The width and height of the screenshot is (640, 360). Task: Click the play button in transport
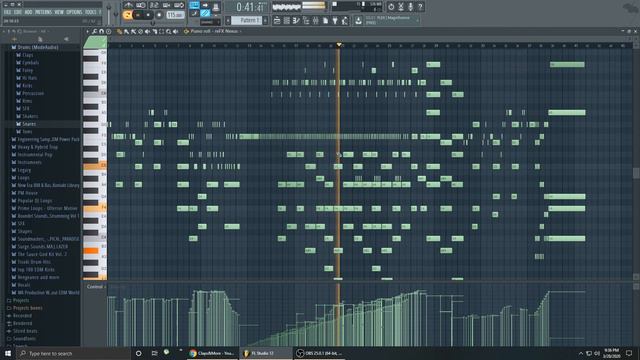pos(138,15)
